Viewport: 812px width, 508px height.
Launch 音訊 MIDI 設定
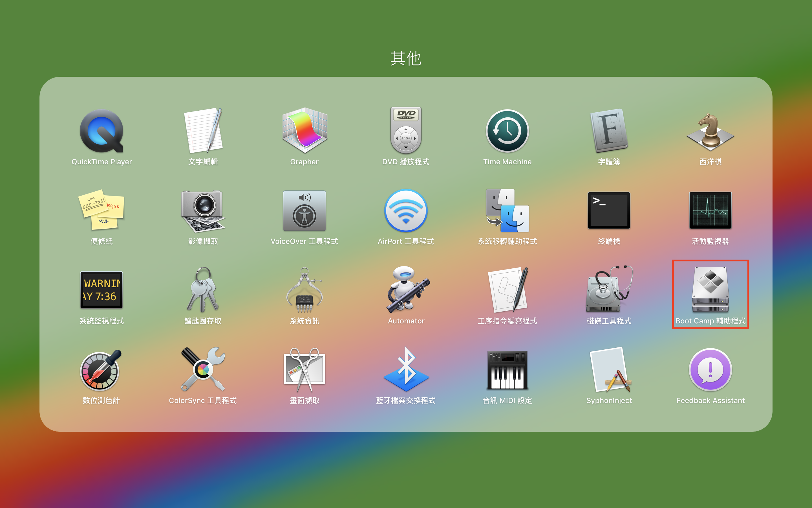pyautogui.click(x=507, y=370)
